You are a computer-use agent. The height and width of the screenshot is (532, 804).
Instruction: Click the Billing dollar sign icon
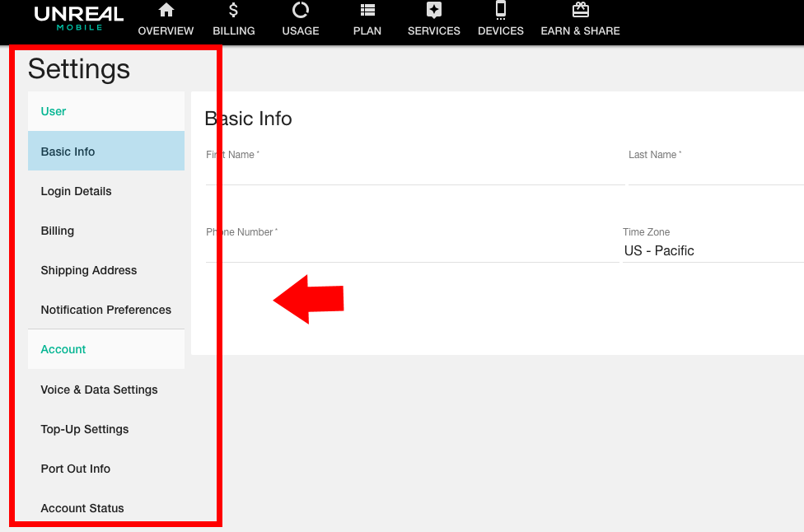tap(233, 10)
